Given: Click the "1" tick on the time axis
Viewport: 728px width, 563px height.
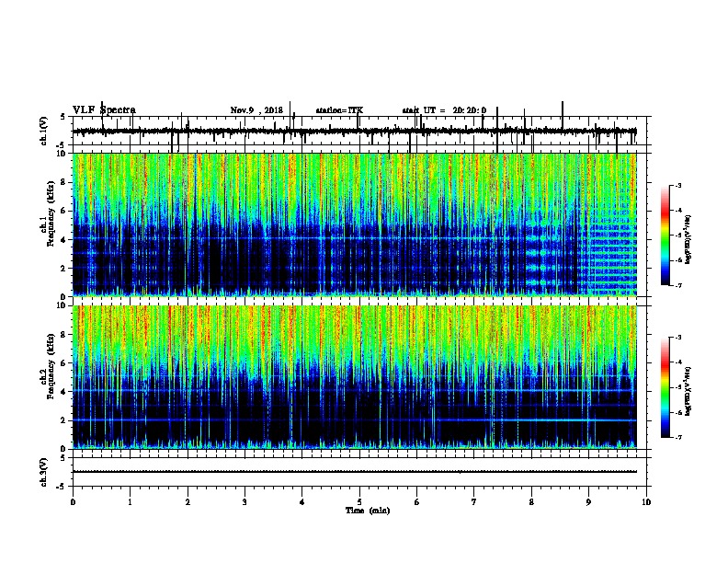Looking at the screenshot, I should [130, 502].
